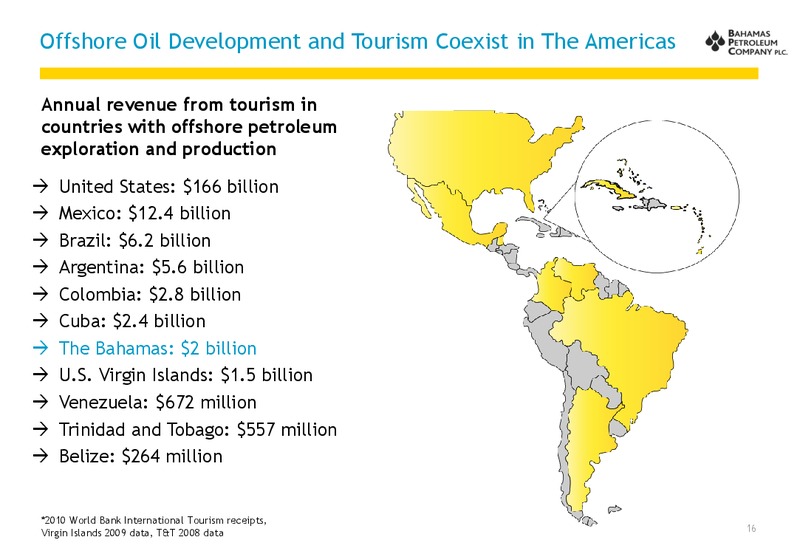Click the 'Mexico: $12.4 billion' bullet
The width and height of the screenshot is (800, 554).
tap(144, 213)
